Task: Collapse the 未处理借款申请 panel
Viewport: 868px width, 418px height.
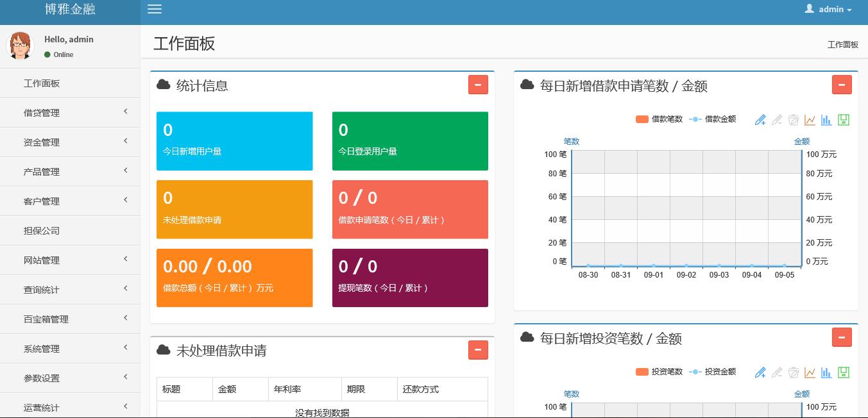Action: click(x=478, y=349)
